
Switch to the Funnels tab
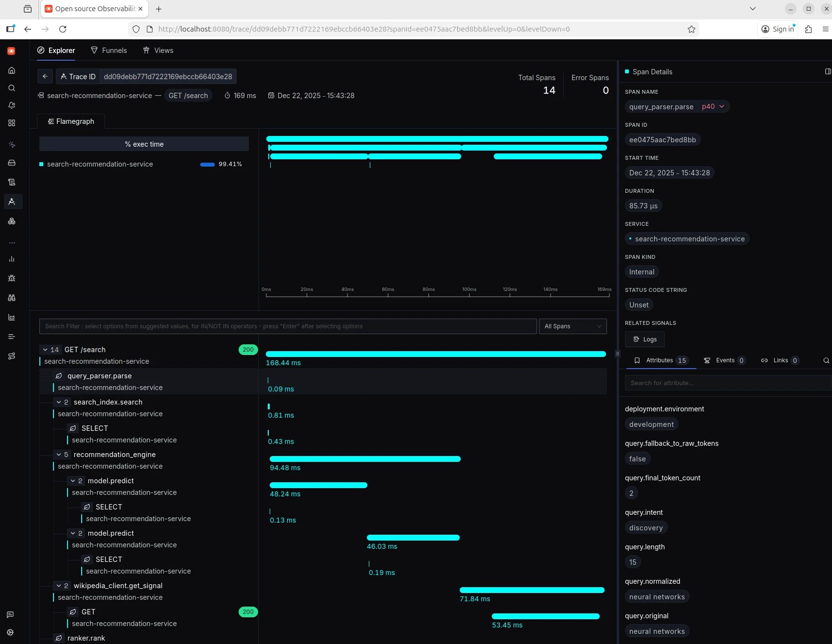[109, 51]
